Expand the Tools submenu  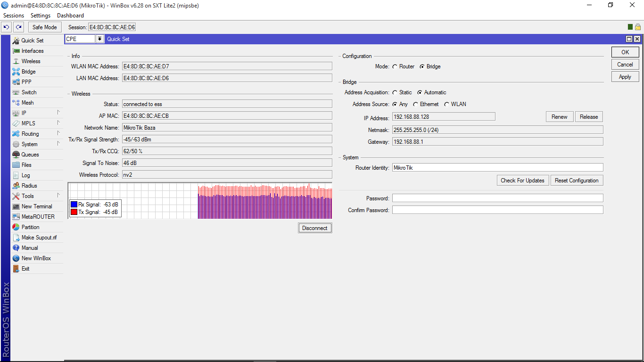58,196
